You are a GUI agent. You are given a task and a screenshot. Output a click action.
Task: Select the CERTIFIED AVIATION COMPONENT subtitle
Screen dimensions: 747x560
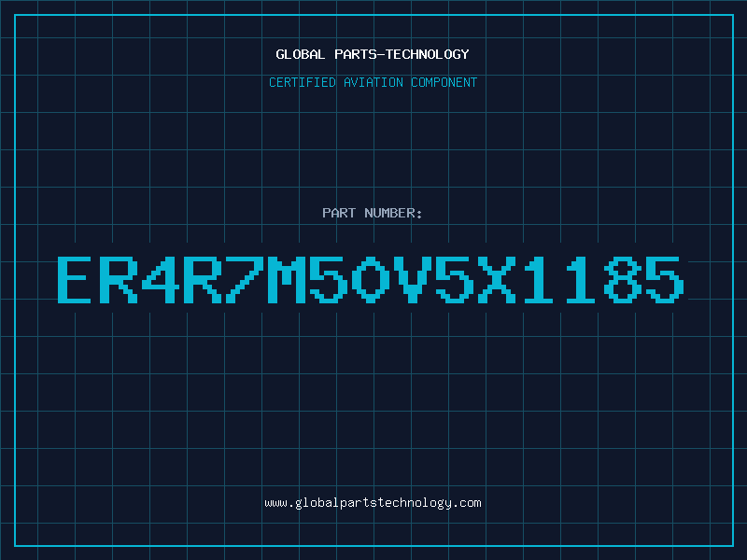tap(373, 82)
